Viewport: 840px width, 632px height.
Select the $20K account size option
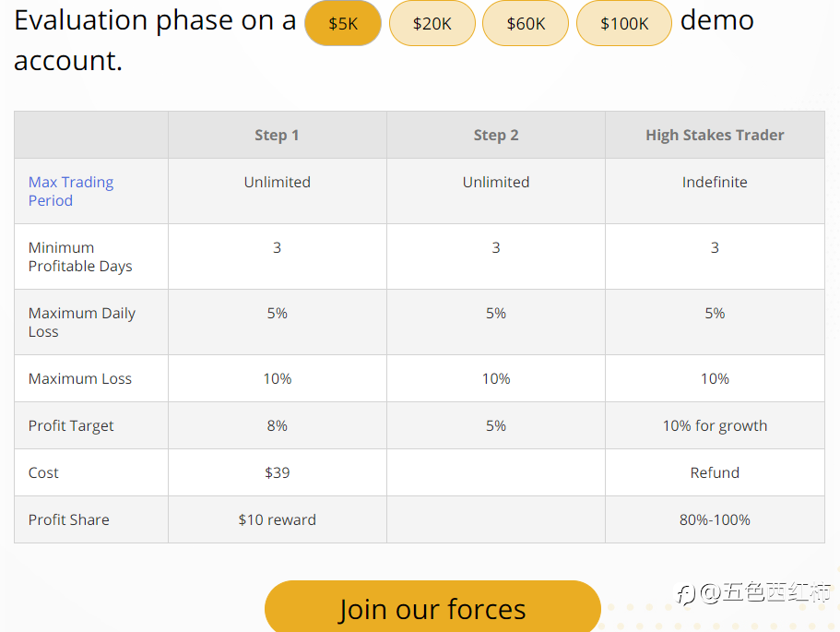(x=432, y=23)
